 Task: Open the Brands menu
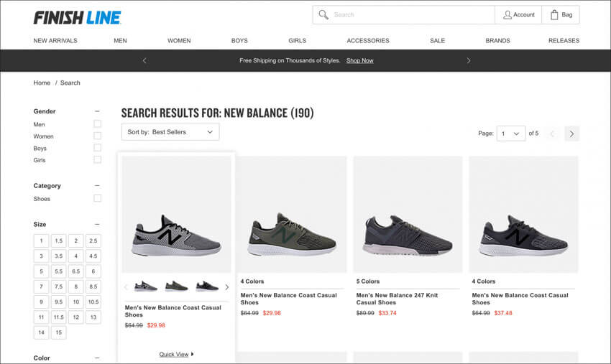[x=497, y=40]
